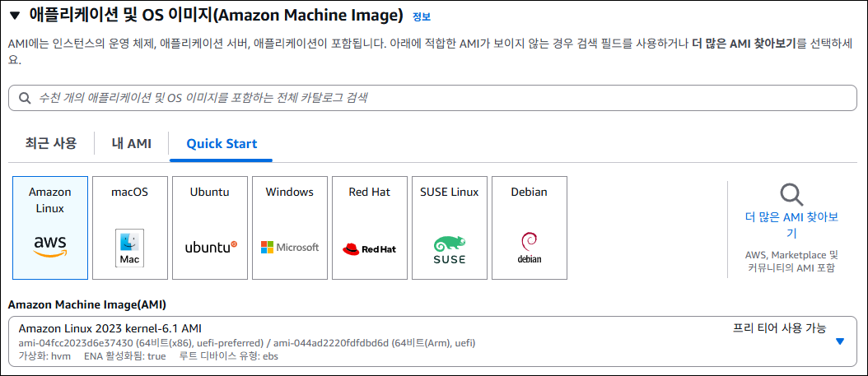Collapse the 애플리케이션 및 OS 이미지 section

pos(15,16)
